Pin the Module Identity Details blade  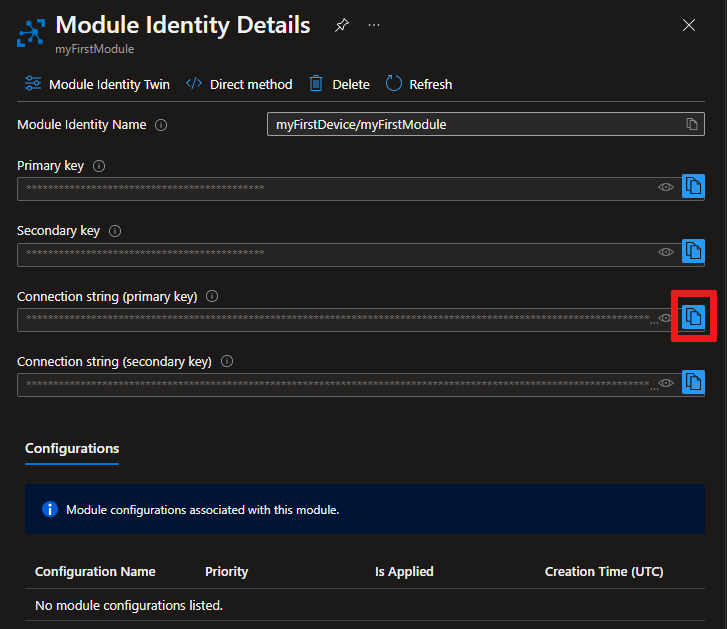pos(342,25)
